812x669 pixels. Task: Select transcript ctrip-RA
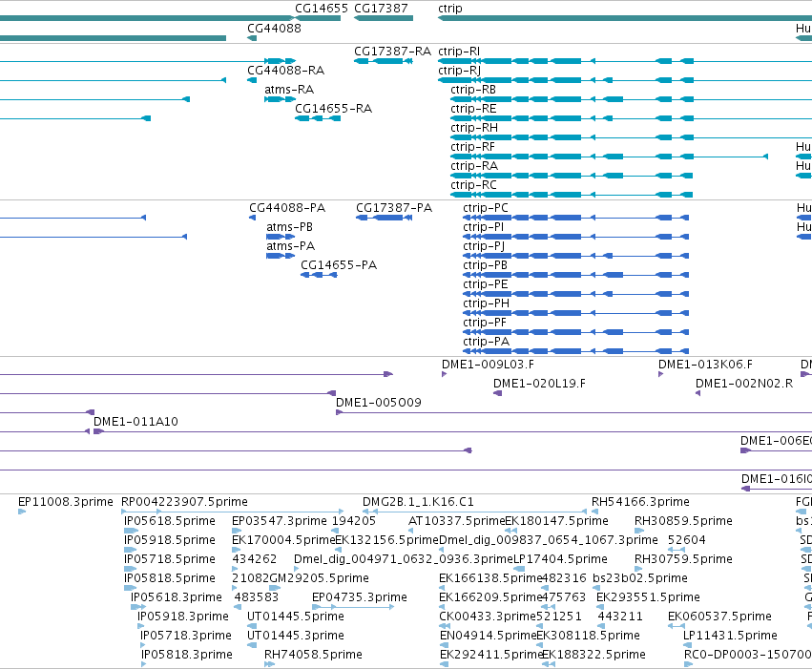point(474,166)
